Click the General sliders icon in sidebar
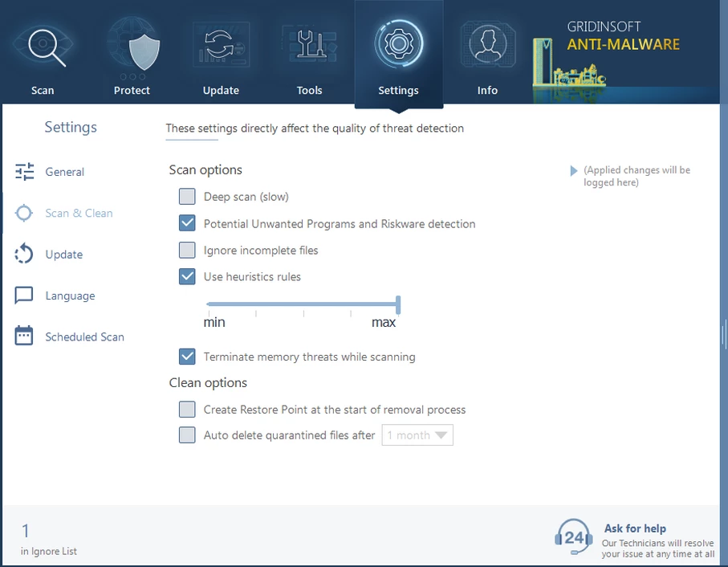Image resolution: width=728 pixels, height=567 pixels. pyautogui.click(x=25, y=172)
